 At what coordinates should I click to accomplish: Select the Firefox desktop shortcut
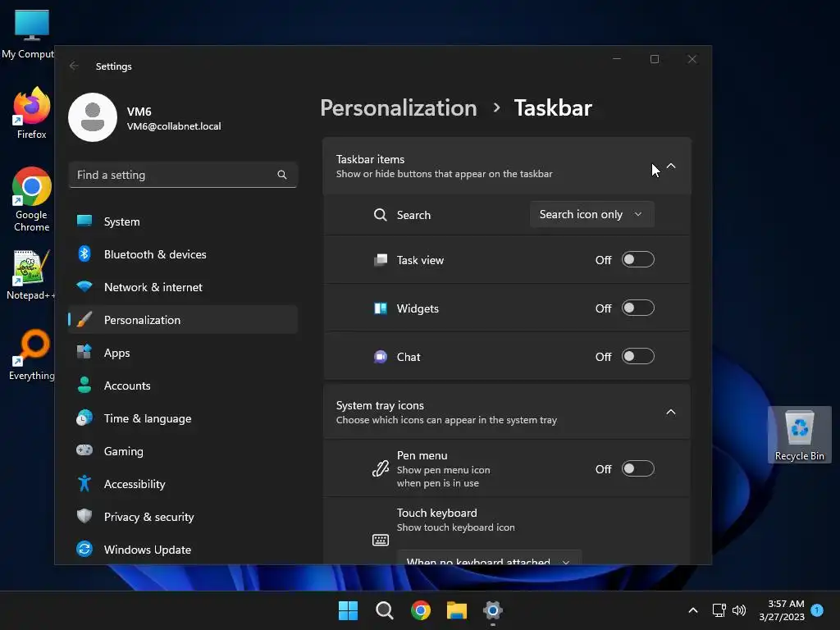[32, 113]
